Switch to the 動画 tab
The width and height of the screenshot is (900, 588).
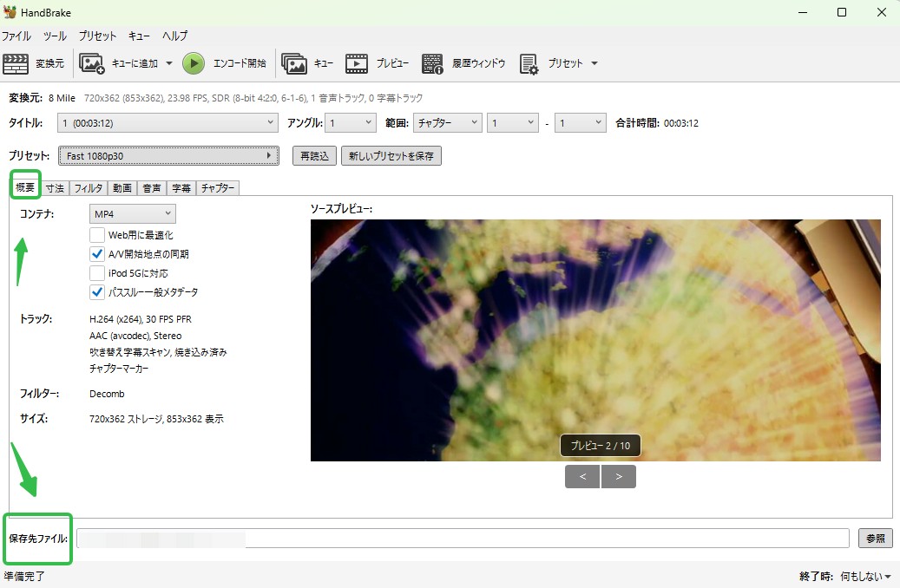tap(122, 188)
